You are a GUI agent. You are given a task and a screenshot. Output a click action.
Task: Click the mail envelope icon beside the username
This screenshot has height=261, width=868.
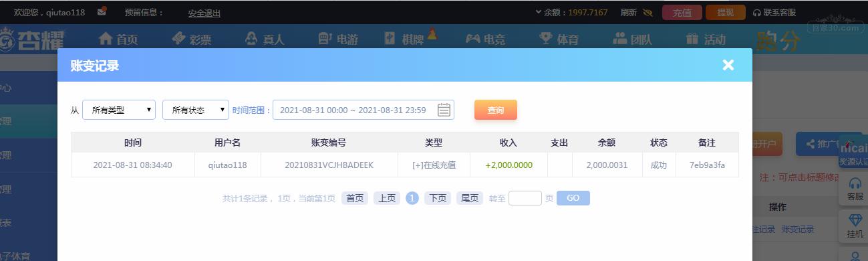102,11
